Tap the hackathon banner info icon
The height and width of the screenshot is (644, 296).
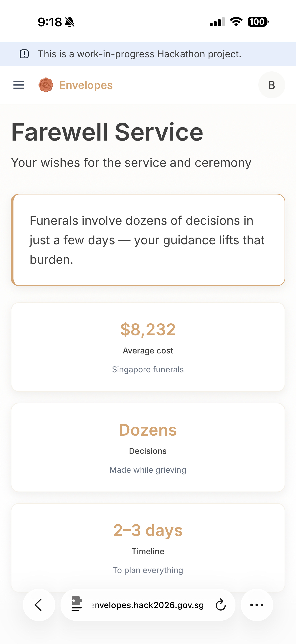coord(24,54)
